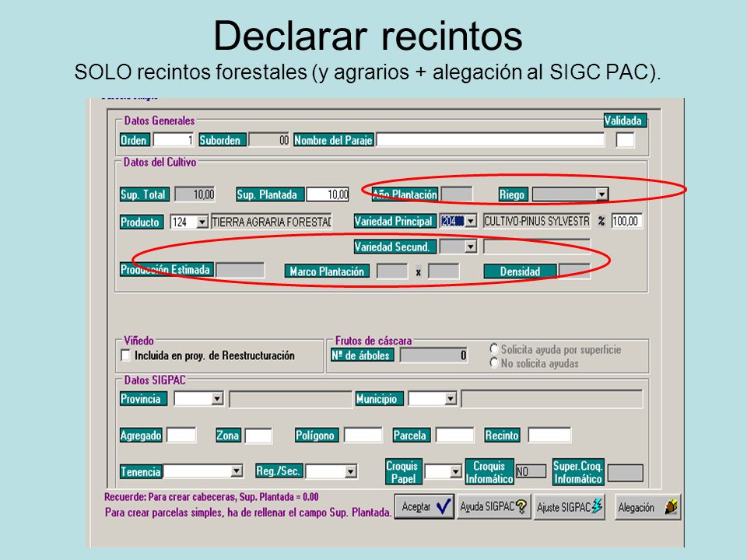Click the Datos SIGPAC group heading
Viewport: 747px width, 560px height.
[x=155, y=380]
